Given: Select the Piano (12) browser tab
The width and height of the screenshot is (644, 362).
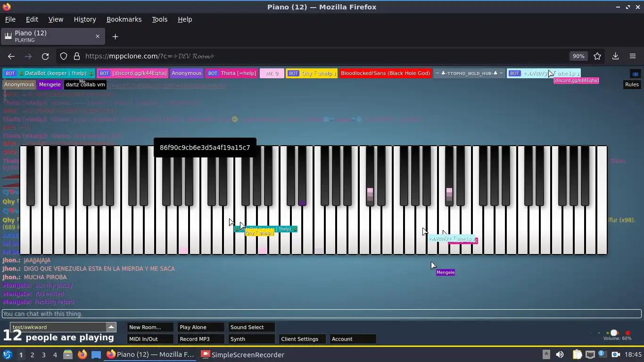Looking at the screenshot, I should coord(53,36).
